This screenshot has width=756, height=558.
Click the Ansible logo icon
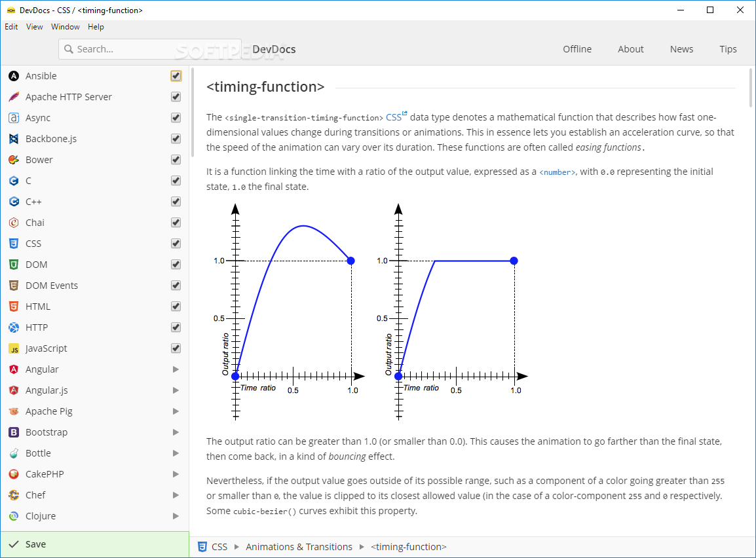point(14,76)
